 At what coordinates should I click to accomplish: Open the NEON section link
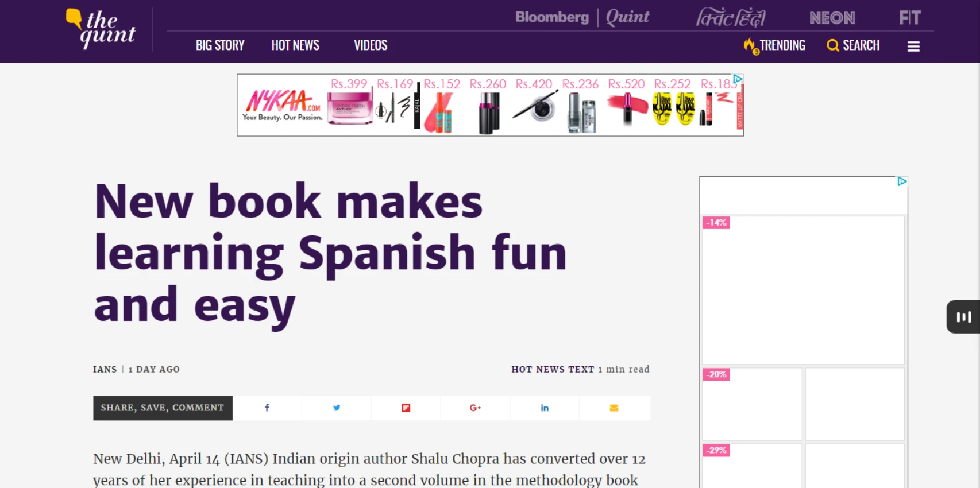tap(832, 18)
